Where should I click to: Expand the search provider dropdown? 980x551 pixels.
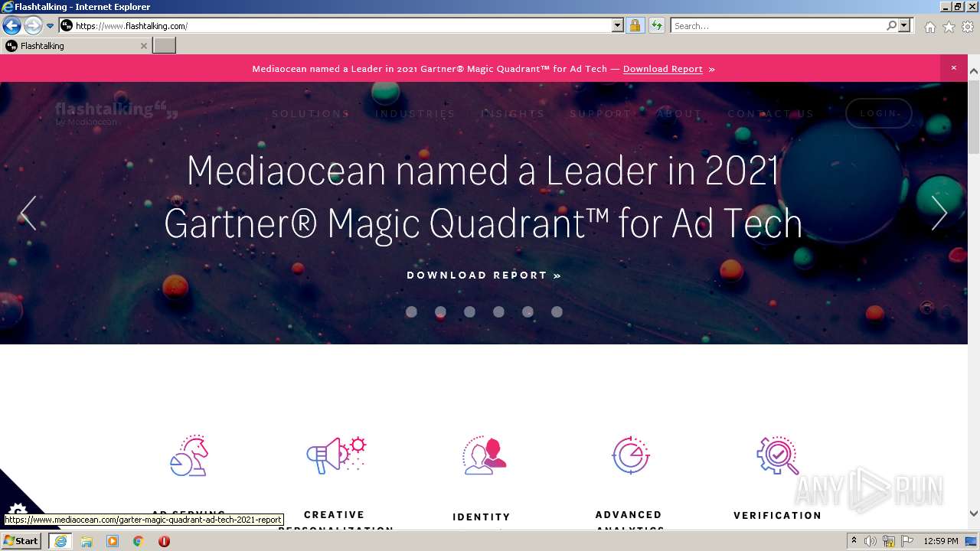[905, 26]
